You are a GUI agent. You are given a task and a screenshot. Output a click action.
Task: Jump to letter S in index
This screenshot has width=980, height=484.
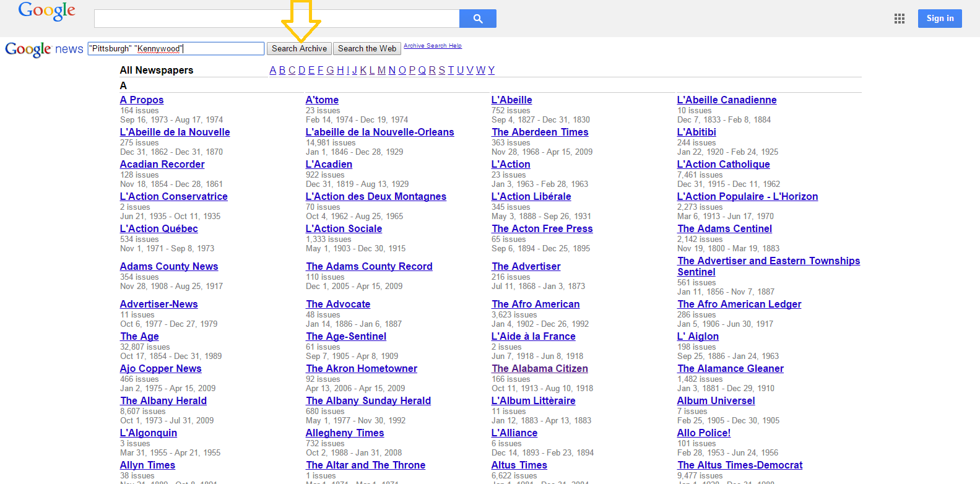tap(442, 71)
